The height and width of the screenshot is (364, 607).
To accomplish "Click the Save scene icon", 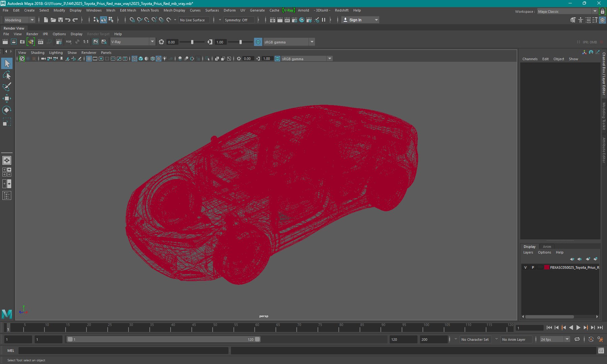I will point(61,20).
